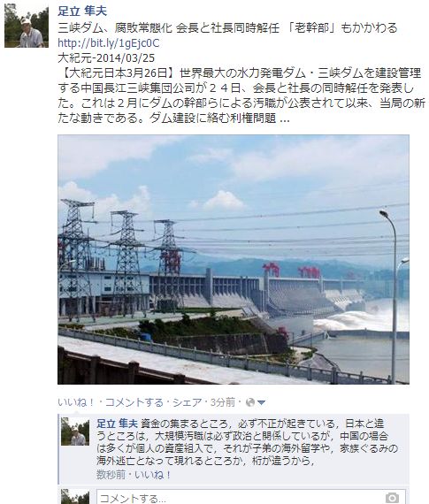Open the bit.ly/1gEjc0C link
This screenshot has height=504, width=429.
(x=109, y=43)
